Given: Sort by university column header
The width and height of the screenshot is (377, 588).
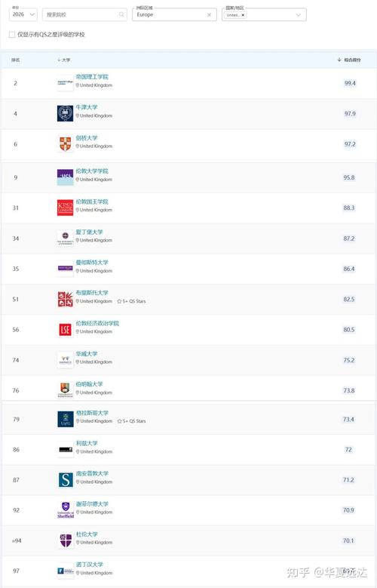Looking at the screenshot, I should (63, 60).
